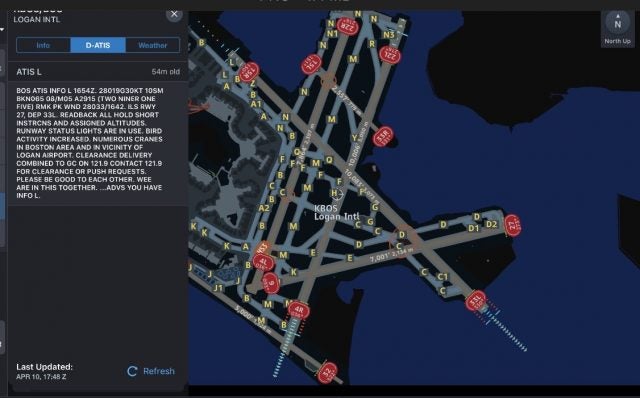Select runway 15R red marker
Screen dimensions: 640x398
[x=249, y=72]
